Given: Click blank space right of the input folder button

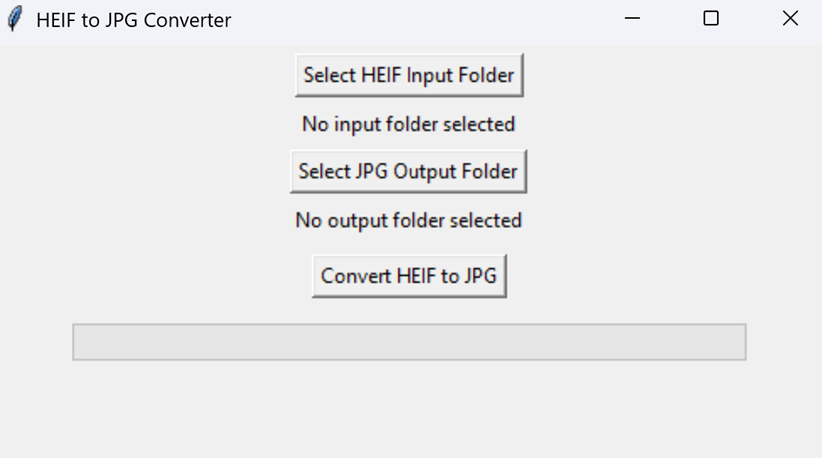Looking at the screenshot, I should pos(650,75).
